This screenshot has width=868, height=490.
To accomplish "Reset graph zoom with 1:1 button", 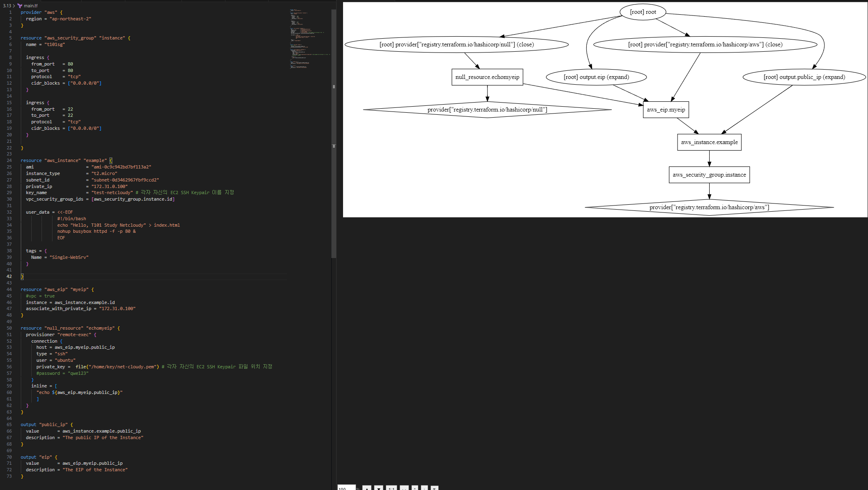I will (x=391, y=488).
